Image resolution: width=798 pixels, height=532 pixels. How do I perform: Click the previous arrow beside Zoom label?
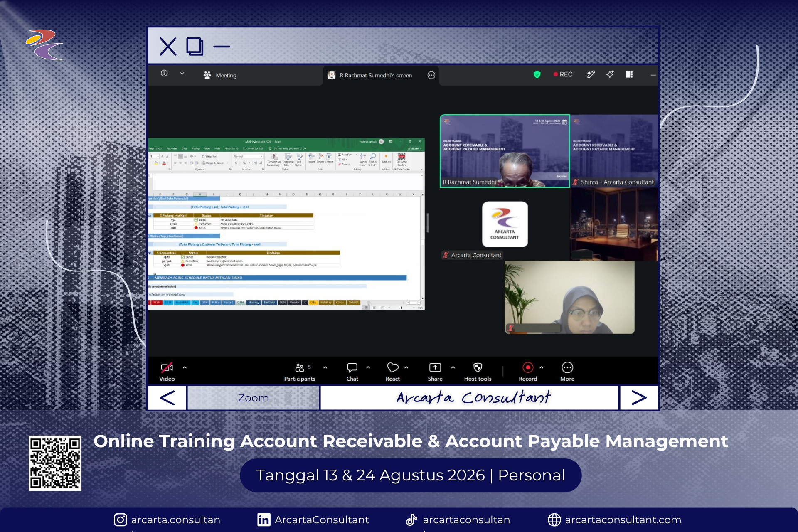click(x=167, y=398)
